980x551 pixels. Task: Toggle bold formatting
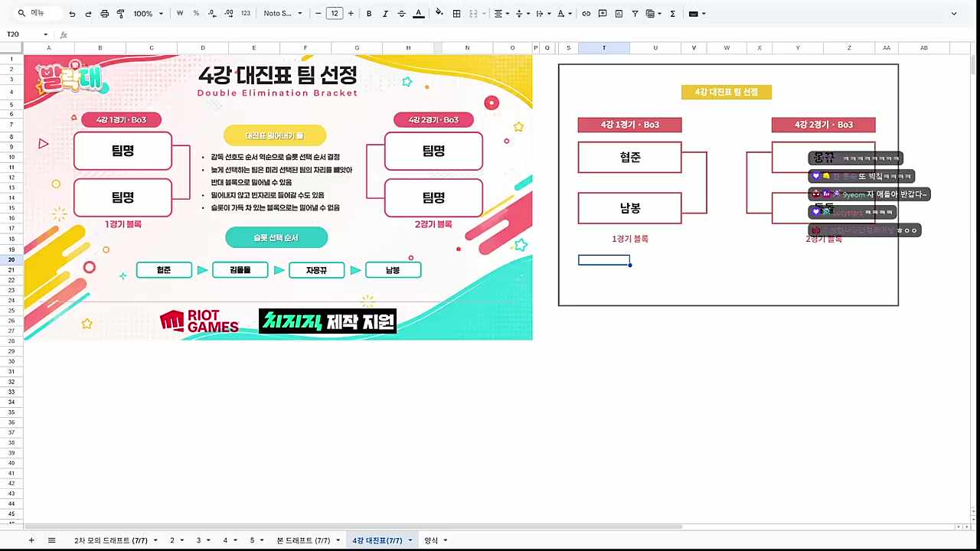[369, 14]
